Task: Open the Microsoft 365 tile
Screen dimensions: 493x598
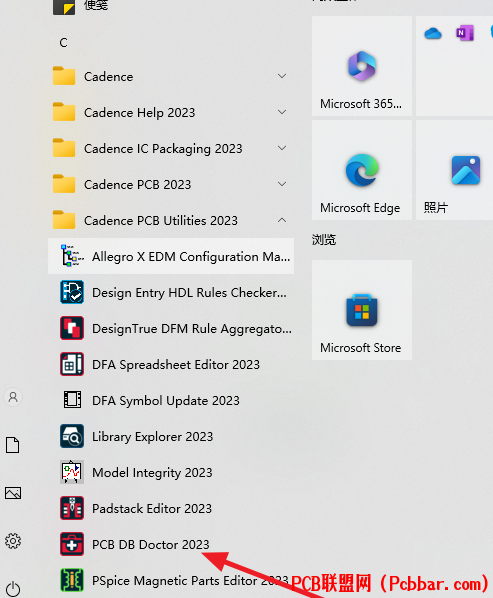Action: coord(362,66)
